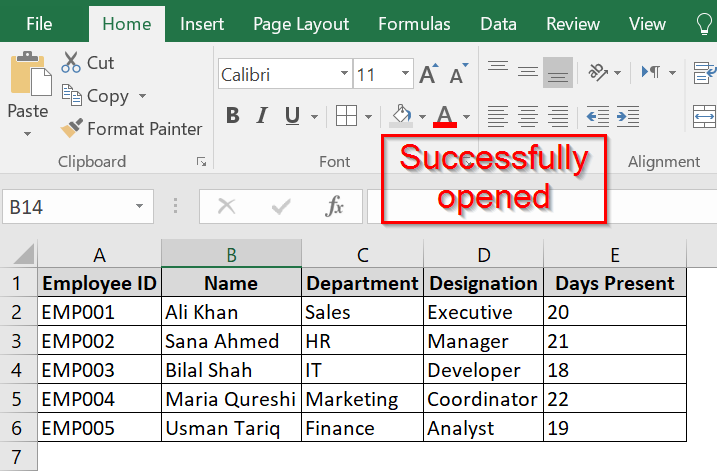Decrease font size with the small A icon
The width and height of the screenshot is (717, 471).
pos(458,74)
